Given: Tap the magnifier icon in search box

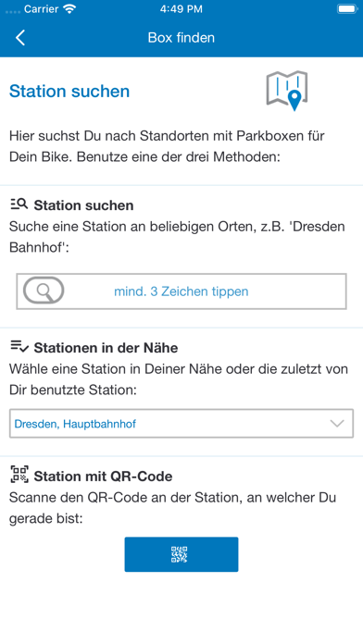Looking at the screenshot, I should (x=44, y=291).
